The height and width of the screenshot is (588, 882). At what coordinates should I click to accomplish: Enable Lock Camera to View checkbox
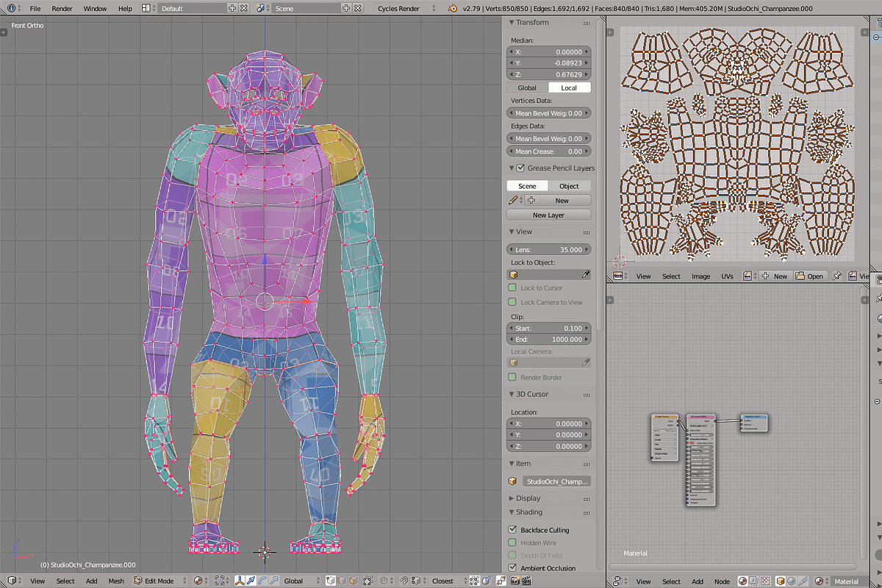512,301
